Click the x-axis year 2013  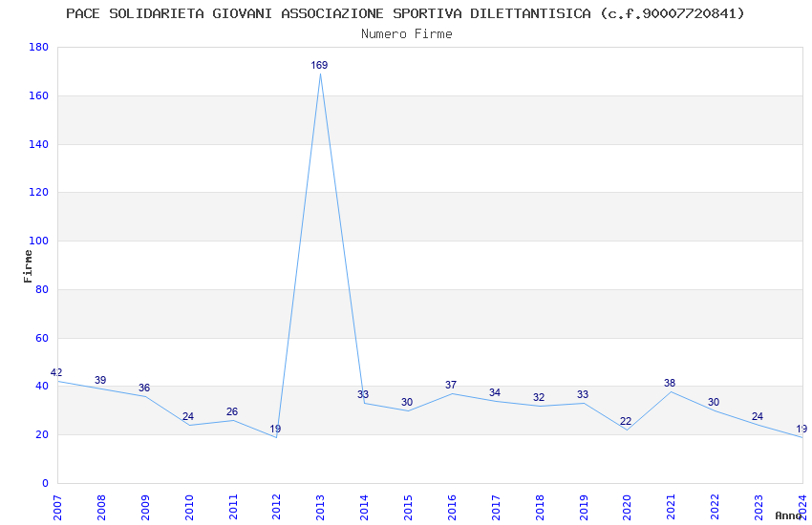click(320, 508)
